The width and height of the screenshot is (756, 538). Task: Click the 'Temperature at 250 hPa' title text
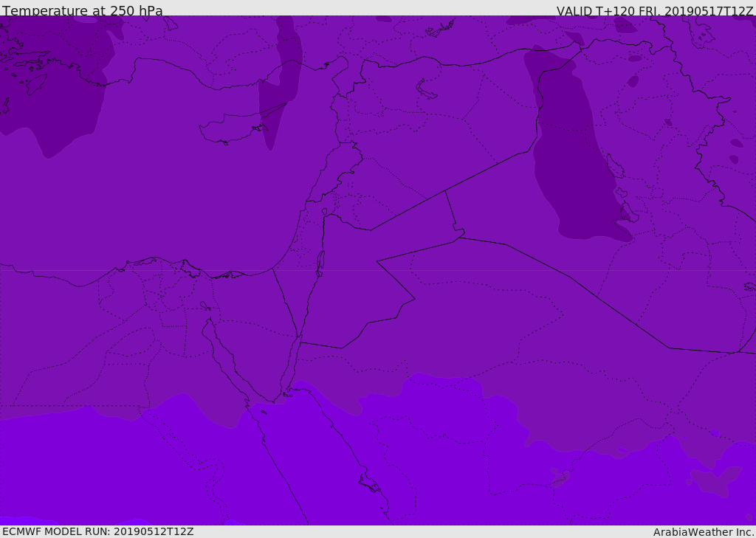(83, 10)
